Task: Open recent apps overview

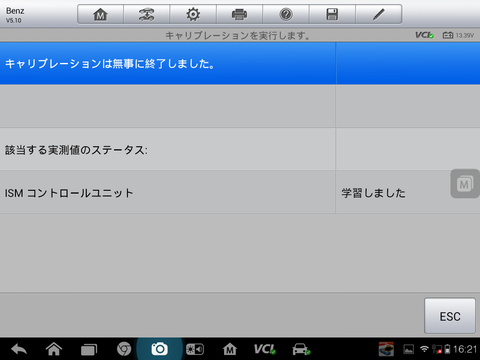Action: 89,350
